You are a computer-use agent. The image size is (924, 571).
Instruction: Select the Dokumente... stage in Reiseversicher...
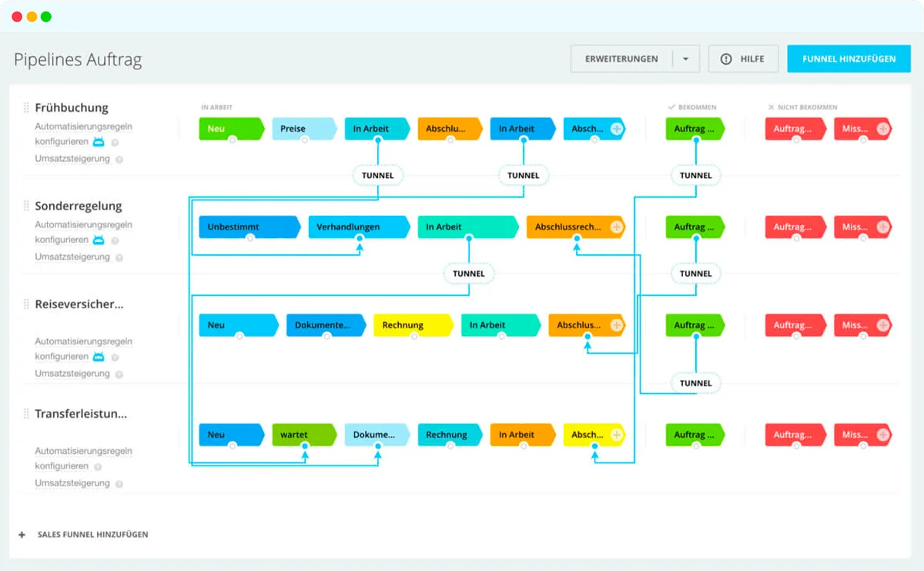tap(326, 325)
